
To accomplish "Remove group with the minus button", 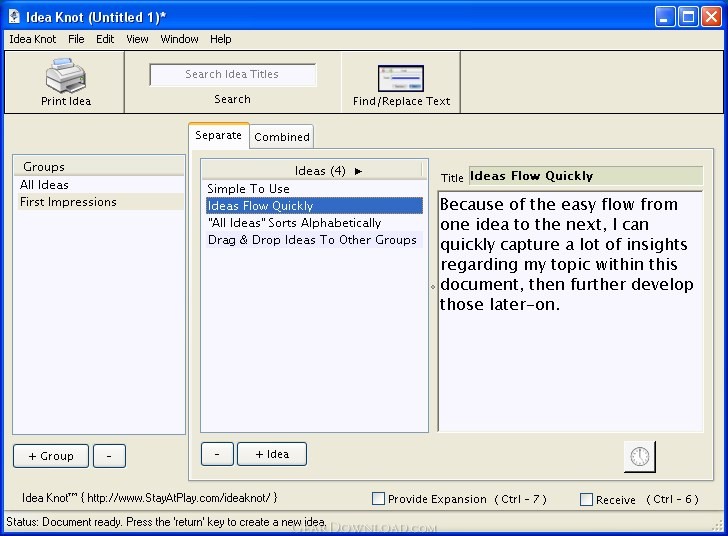I will (109, 456).
